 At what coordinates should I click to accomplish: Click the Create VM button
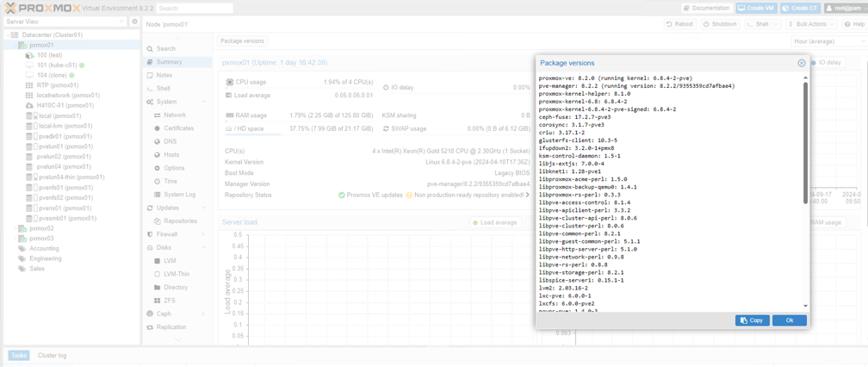(756, 9)
